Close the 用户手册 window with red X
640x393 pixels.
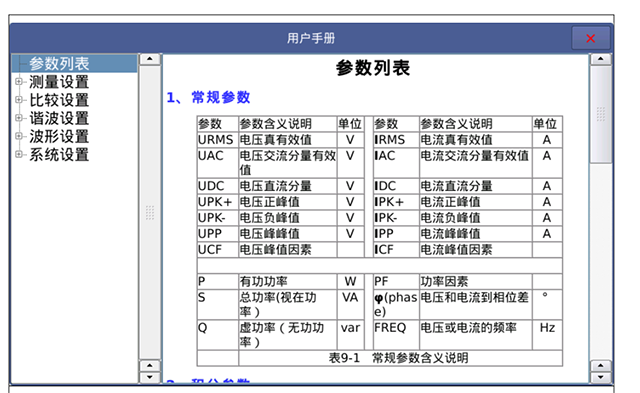[x=591, y=38]
